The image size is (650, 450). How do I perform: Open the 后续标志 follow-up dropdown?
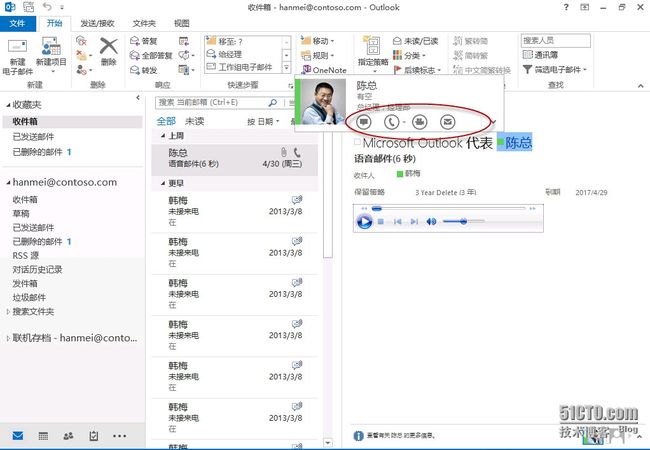(417, 70)
